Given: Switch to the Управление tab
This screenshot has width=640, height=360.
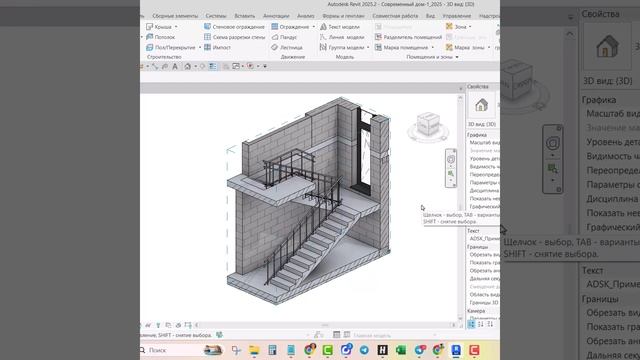Looking at the screenshot, I should [x=457, y=16].
